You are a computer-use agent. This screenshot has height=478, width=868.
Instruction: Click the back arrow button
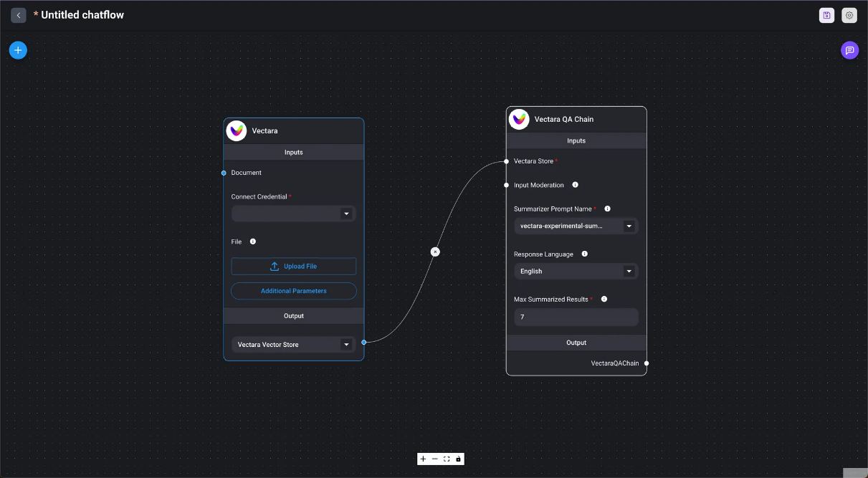[19, 15]
